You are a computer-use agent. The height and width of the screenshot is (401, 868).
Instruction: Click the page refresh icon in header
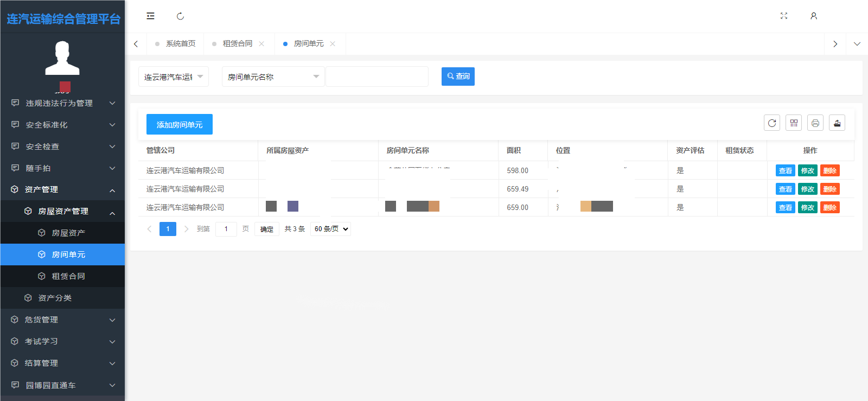(x=180, y=16)
